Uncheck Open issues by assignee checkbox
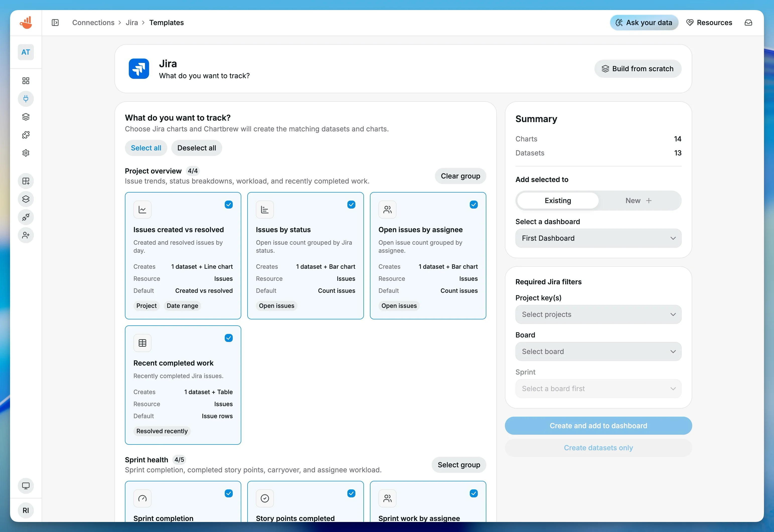The image size is (774, 532). 474,205
